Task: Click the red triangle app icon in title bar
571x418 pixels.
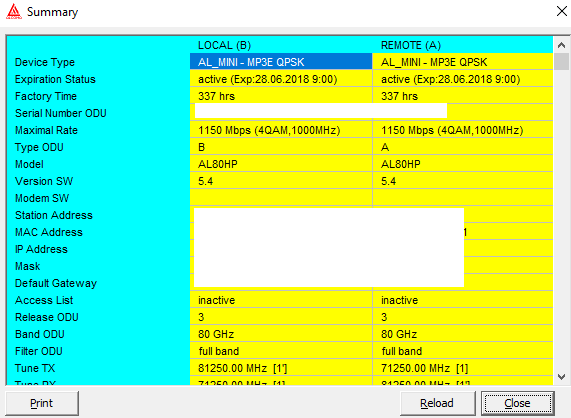Action: [14, 11]
